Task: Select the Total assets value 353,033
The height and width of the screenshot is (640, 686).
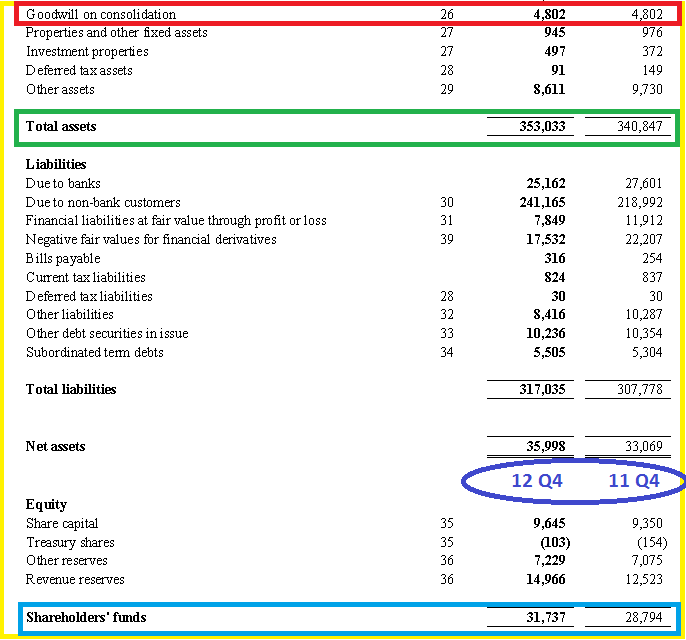Action: pyautogui.click(x=542, y=126)
